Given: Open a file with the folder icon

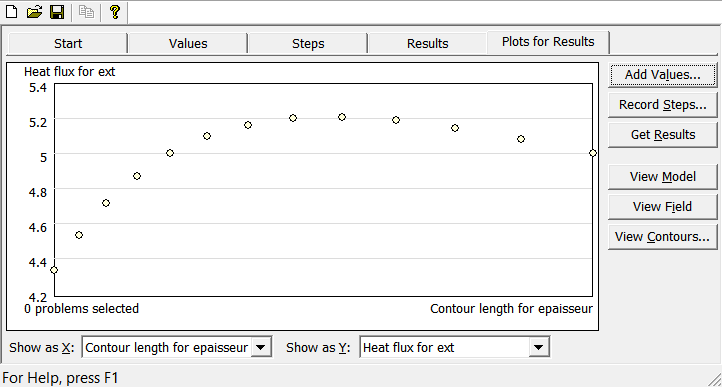Looking at the screenshot, I should (34, 12).
